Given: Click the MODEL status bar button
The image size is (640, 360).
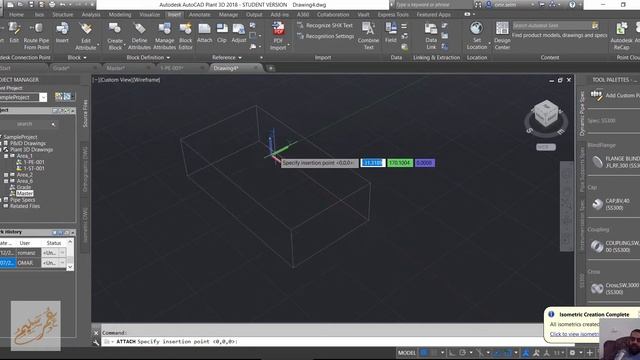Looking at the screenshot, I should pos(407,353).
